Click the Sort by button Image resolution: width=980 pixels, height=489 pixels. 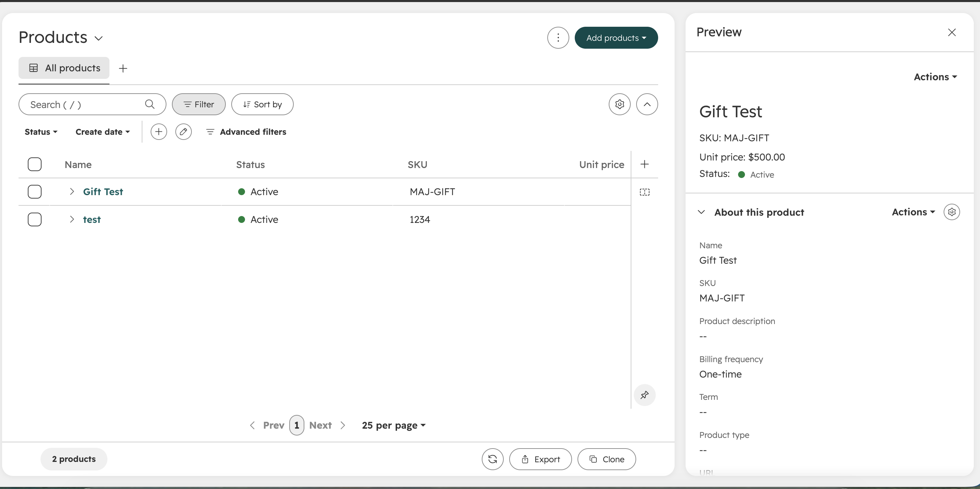(262, 104)
